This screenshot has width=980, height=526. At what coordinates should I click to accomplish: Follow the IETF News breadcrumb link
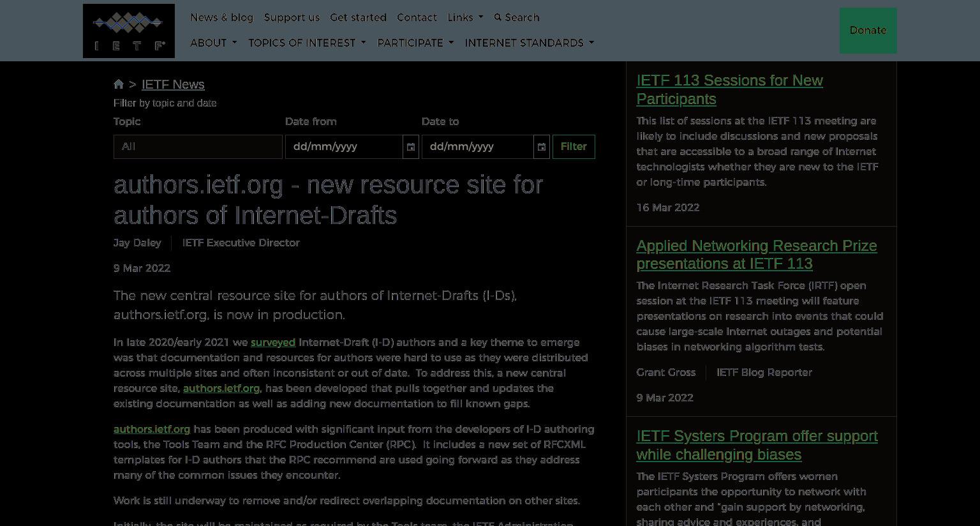point(173,84)
